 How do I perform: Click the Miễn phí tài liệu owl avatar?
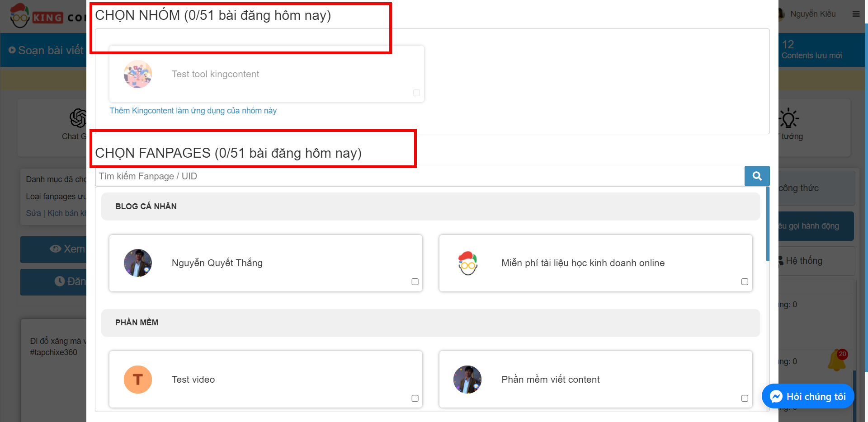pos(468,263)
